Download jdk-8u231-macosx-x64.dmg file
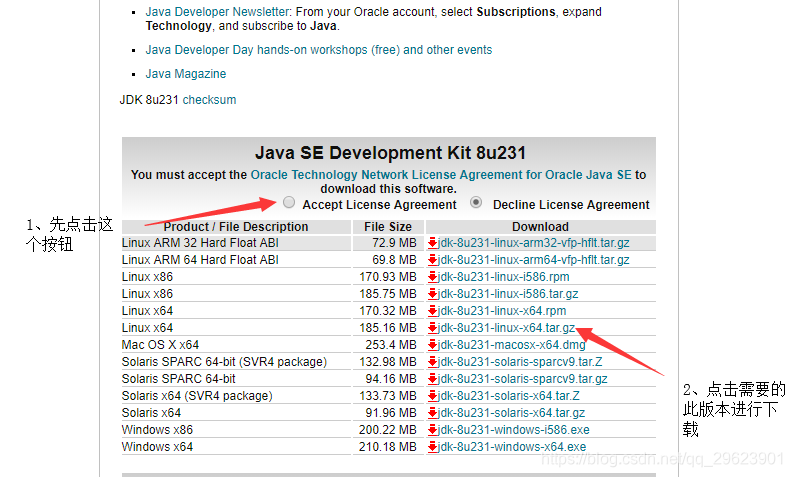Image resolution: width=792 pixels, height=477 pixels. [512, 345]
